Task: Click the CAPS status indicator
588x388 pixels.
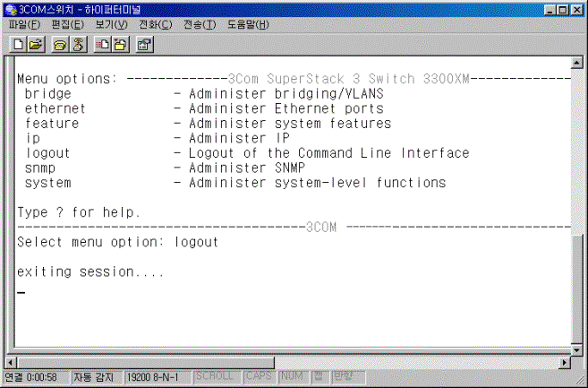Action: click(x=260, y=376)
